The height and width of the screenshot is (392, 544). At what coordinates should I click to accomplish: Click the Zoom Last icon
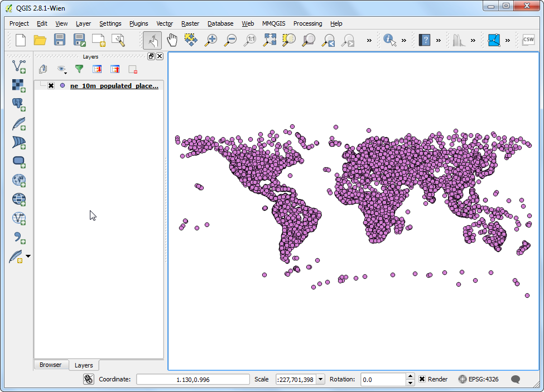328,40
